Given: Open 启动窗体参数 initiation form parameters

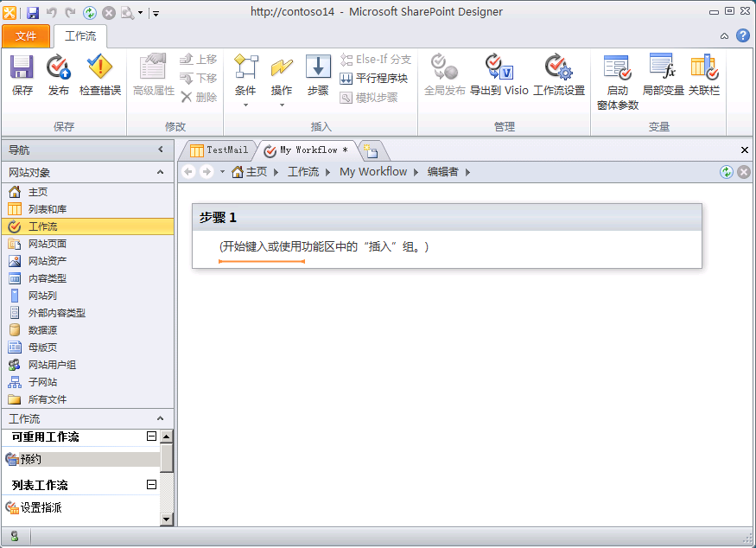Looking at the screenshot, I should [x=618, y=82].
